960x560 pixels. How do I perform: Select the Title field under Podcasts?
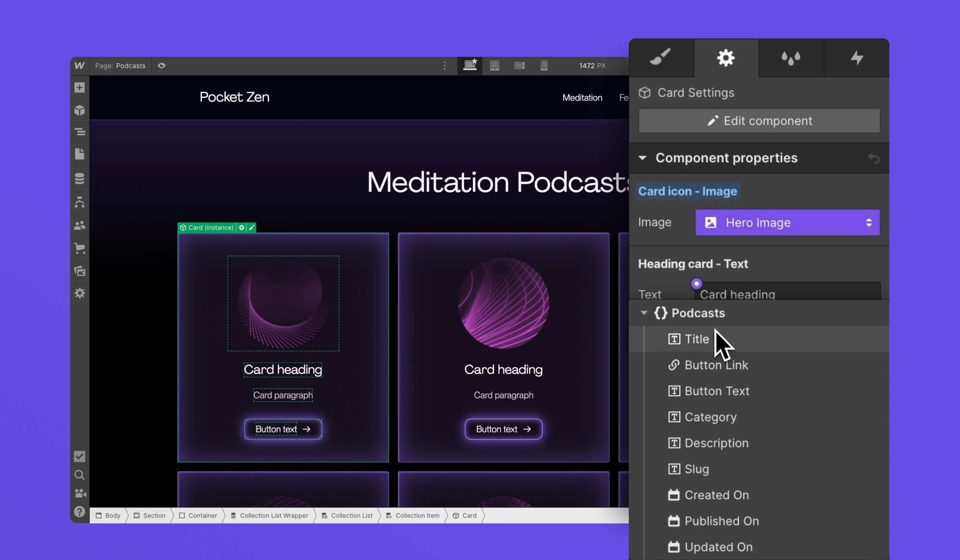click(x=696, y=339)
